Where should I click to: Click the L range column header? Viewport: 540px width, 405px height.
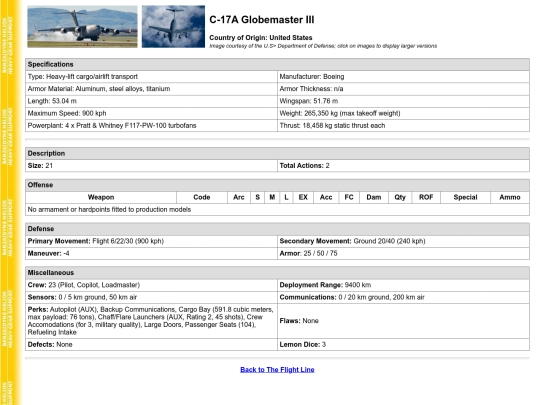tap(286, 197)
